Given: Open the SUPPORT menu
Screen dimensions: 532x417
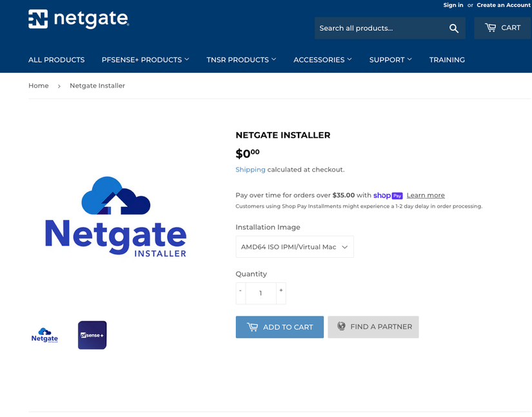Looking at the screenshot, I should point(390,59).
